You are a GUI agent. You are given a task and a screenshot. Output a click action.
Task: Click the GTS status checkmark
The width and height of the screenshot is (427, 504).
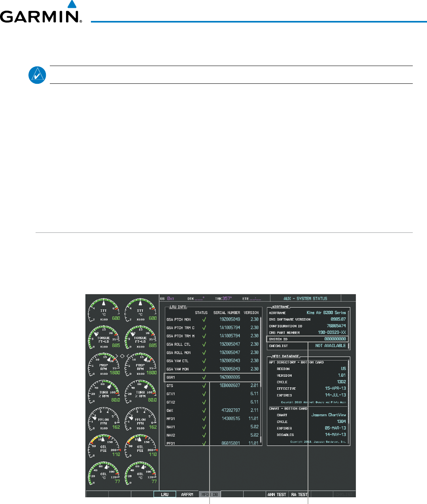tap(204, 386)
